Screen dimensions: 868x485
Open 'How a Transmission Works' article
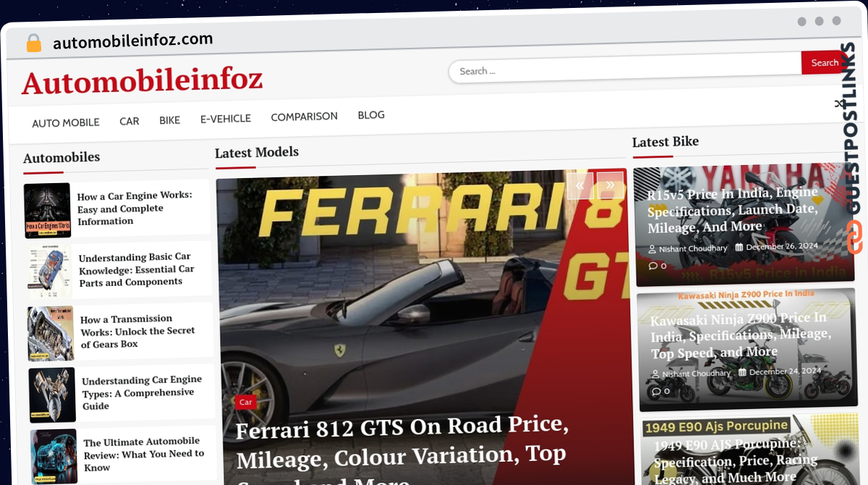[x=138, y=331]
